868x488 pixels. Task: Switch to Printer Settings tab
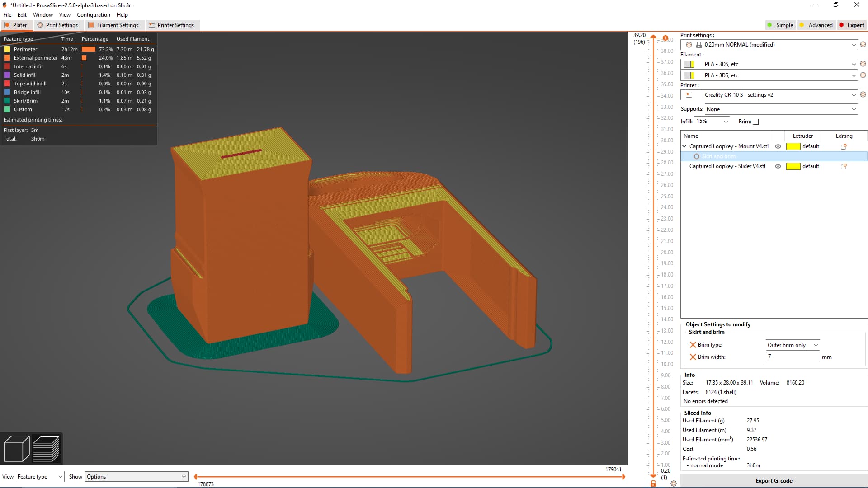(172, 25)
